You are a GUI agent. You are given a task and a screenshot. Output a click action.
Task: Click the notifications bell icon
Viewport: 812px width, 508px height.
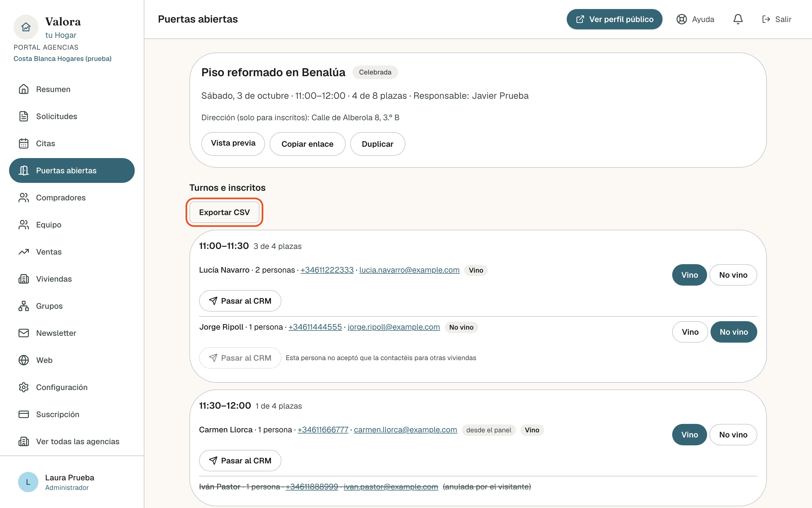click(738, 19)
